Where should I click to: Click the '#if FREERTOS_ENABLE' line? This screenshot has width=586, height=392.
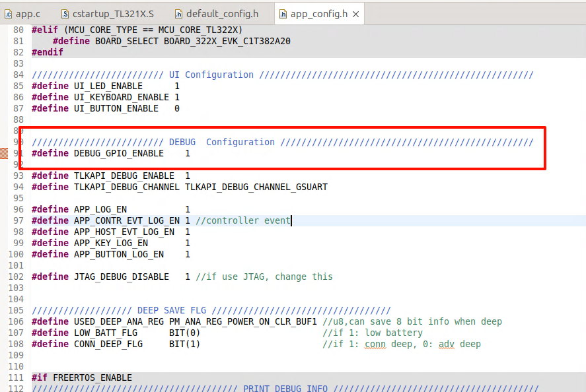pyautogui.click(x=81, y=377)
